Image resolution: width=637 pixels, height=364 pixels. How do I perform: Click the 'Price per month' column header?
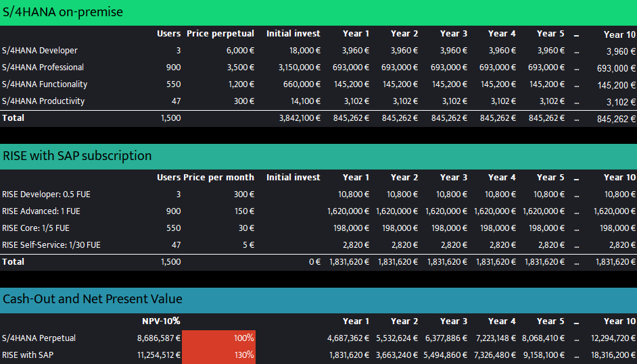pos(218,178)
